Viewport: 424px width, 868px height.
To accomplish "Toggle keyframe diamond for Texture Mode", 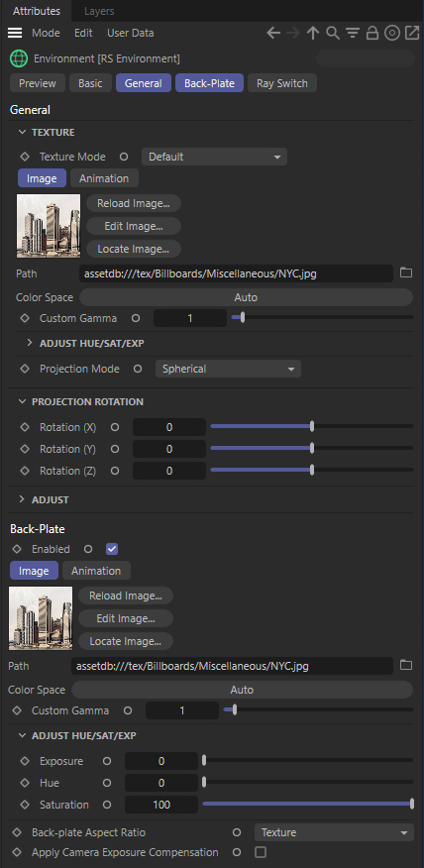I will click(25, 157).
